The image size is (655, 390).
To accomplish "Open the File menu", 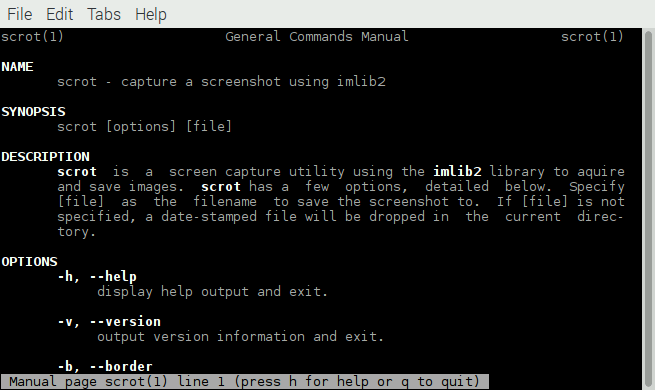I will [x=20, y=14].
